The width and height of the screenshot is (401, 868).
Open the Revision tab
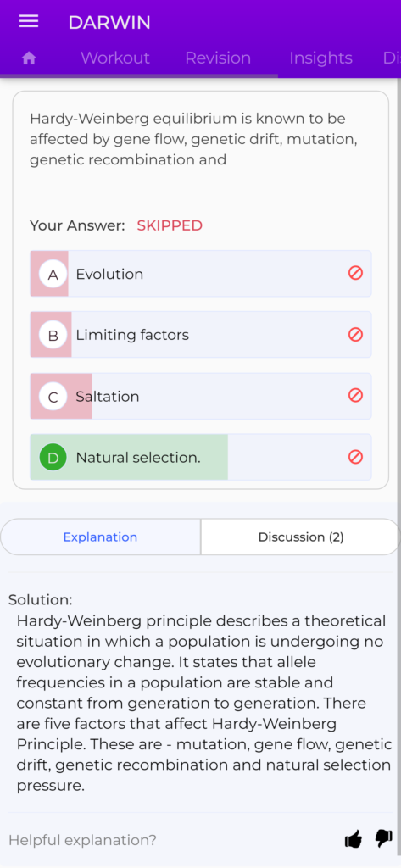pyautogui.click(x=218, y=58)
